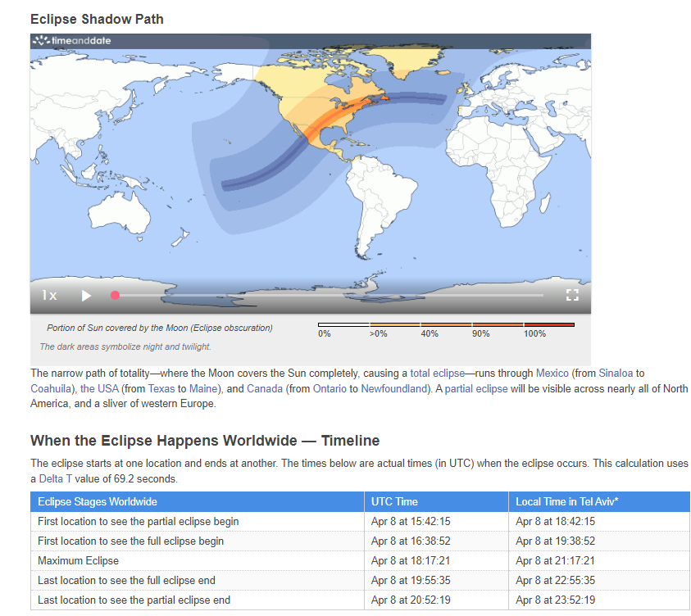Click the 'Portion of Sun covered' caption
Image resolution: width=691 pixels, height=616 pixels.
click(x=160, y=328)
